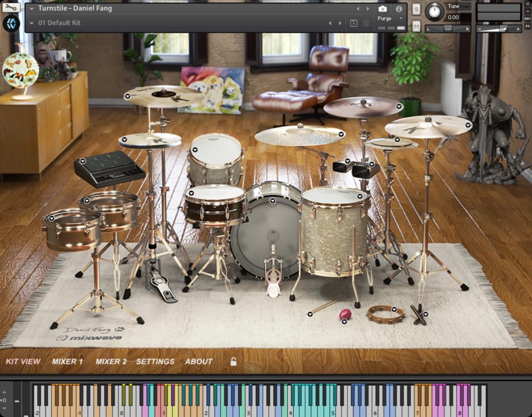Shift keyboard octave down arrow
The height and width of the screenshot is (417, 532).
click(4, 409)
